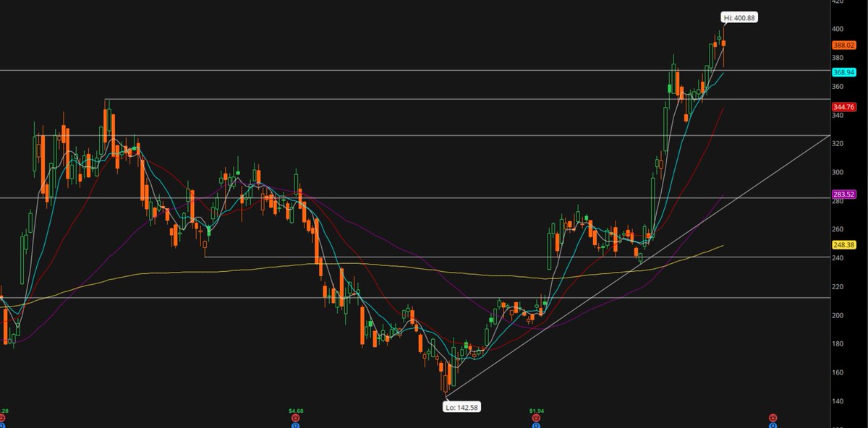Click the red earnings icon without a dollar label

[773, 418]
